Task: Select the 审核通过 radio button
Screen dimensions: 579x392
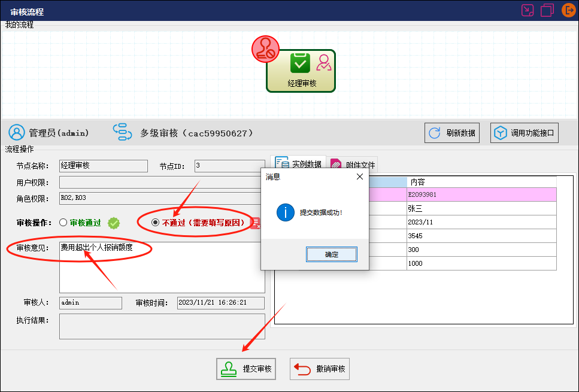Action: click(x=63, y=223)
